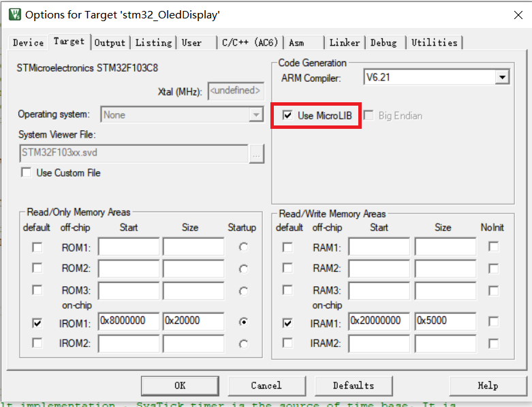Enable NoInit for RAM2
Image resolution: width=532 pixels, height=407 pixels.
tap(494, 269)
